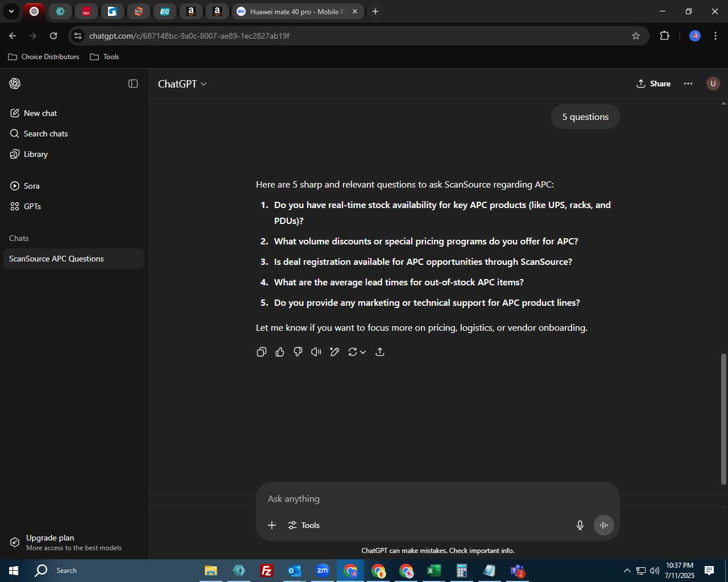Open Excel from taskbar
Screen dimensions: 728x582
coord(434,571)
